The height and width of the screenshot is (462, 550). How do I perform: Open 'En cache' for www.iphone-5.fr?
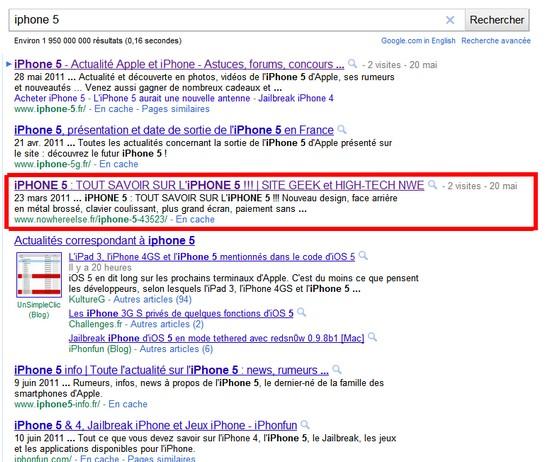tap(114, 109)
